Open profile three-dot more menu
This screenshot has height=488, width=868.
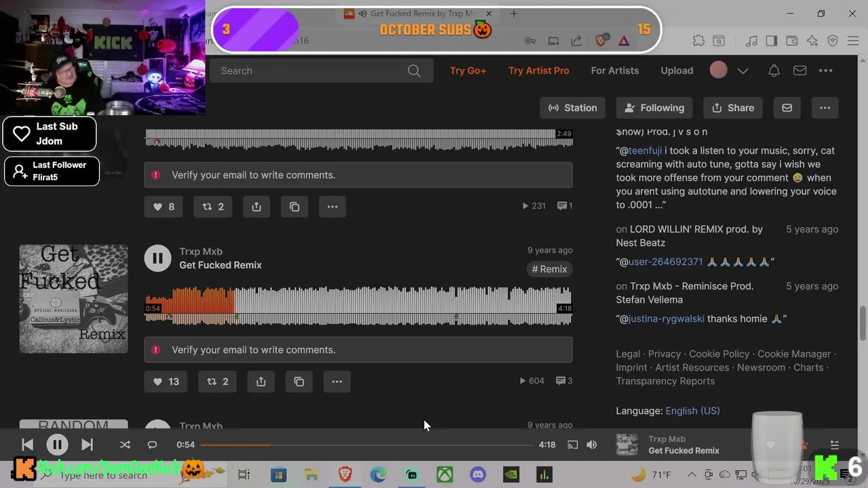coord(825,108)
